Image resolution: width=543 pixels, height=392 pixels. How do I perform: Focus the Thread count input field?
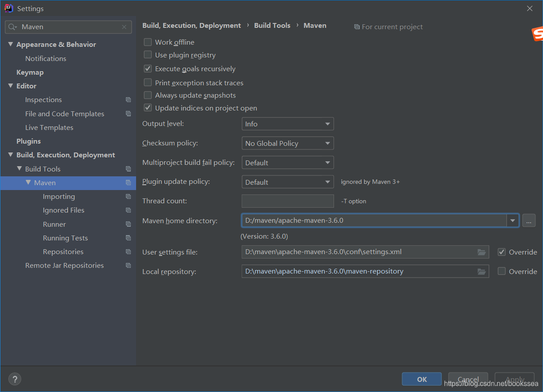coord(288,201)
